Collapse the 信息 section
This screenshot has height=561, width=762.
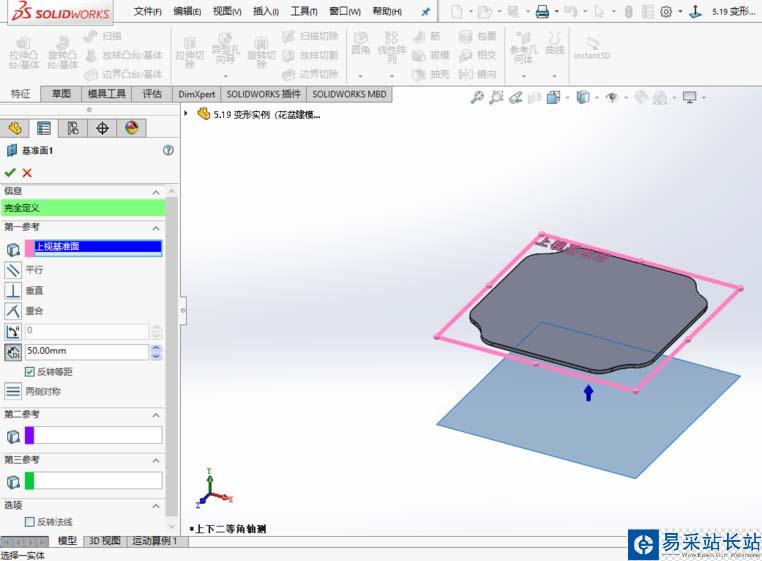(156, 193)
